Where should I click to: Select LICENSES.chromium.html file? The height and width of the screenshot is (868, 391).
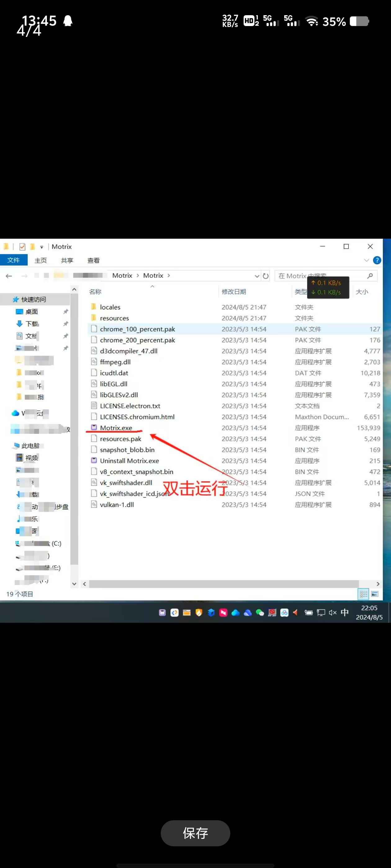click(x=137, y=417)
